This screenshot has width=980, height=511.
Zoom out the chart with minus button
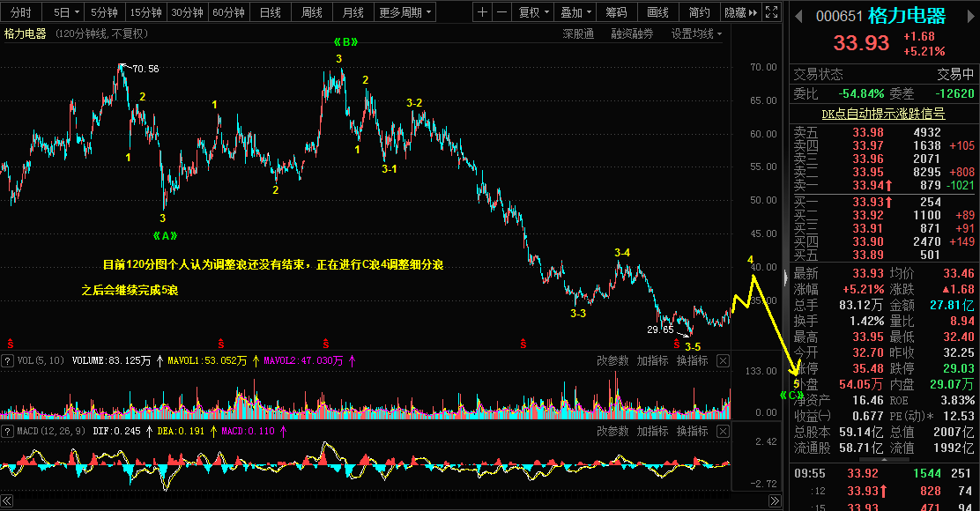click(501, 11)
